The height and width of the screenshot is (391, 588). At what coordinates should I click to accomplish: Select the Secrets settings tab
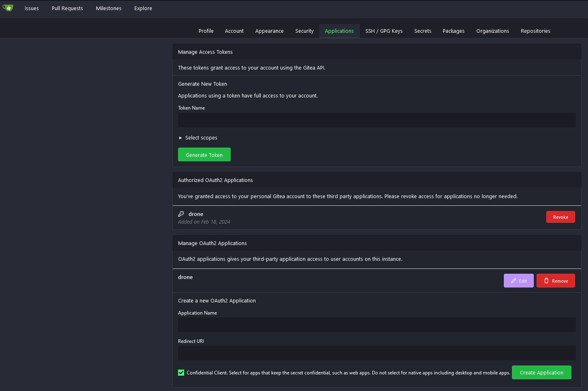click(422, 31)
